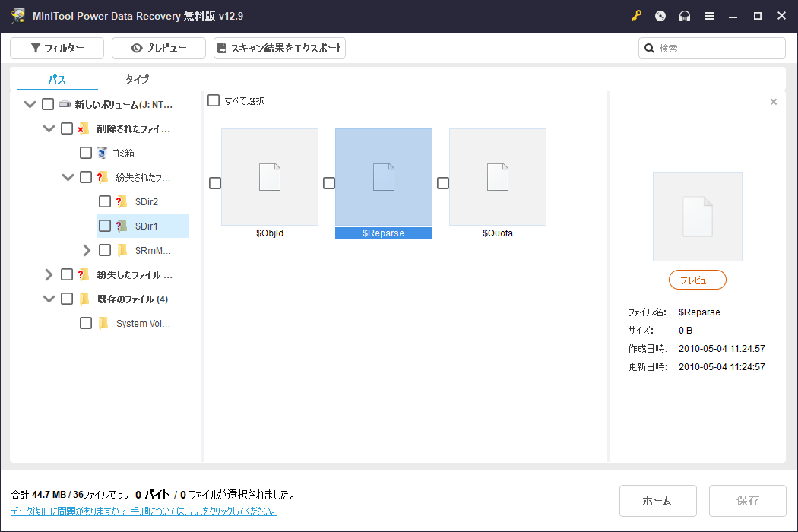Click the $Dir1 folder icon
798x532 pixels.
[121, 226]
